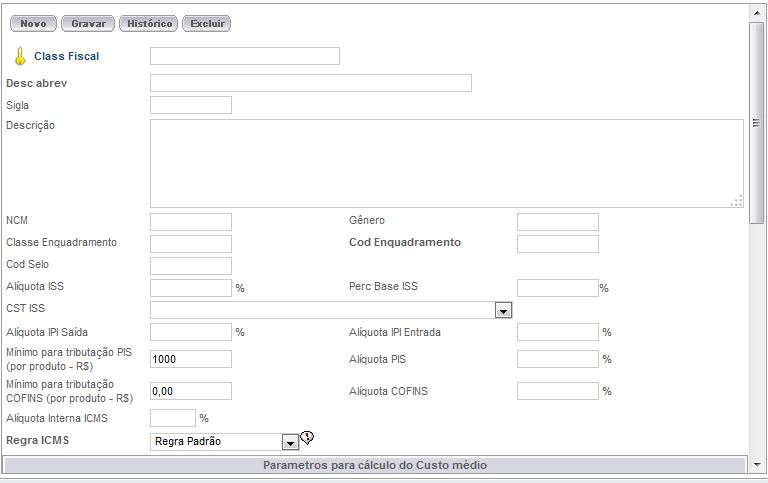
Task: Click the Alíquota Interna ICMS field
Action: [173, 418]
